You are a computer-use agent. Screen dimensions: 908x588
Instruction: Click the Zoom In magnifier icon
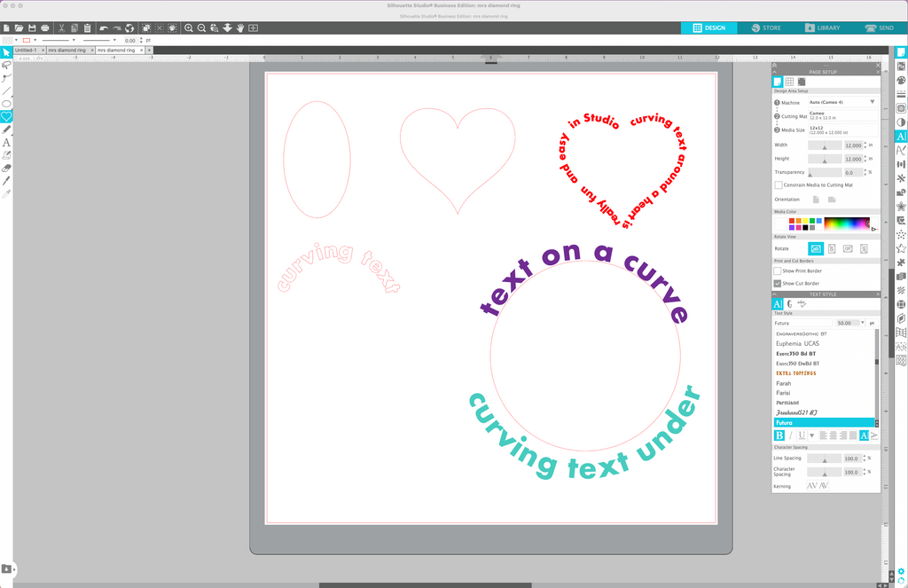pyautogui.click(x=189, y=27)
